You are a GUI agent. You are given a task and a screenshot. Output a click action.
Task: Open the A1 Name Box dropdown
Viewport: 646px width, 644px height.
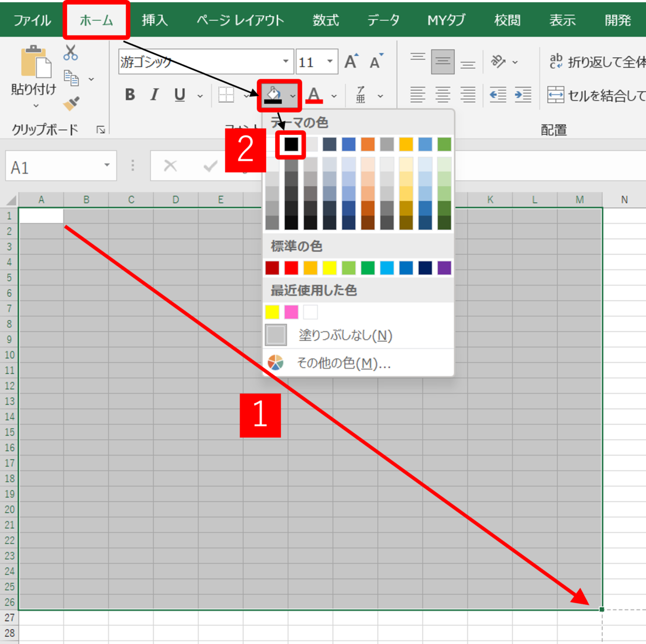coord(107,166)
